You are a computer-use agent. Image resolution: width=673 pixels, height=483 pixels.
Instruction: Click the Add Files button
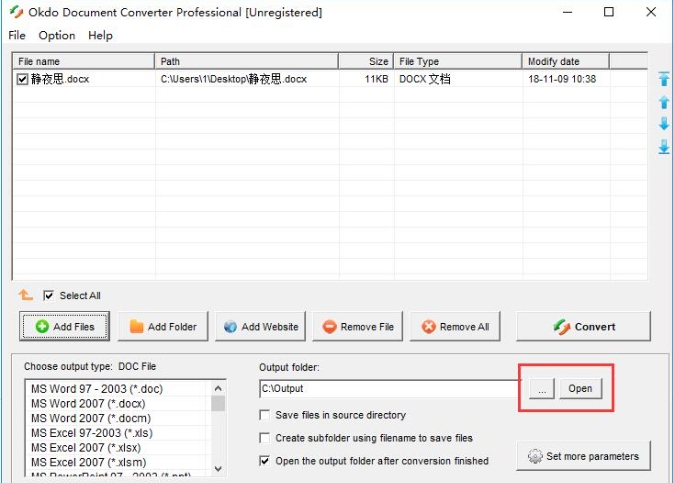(x=64, y=326)
